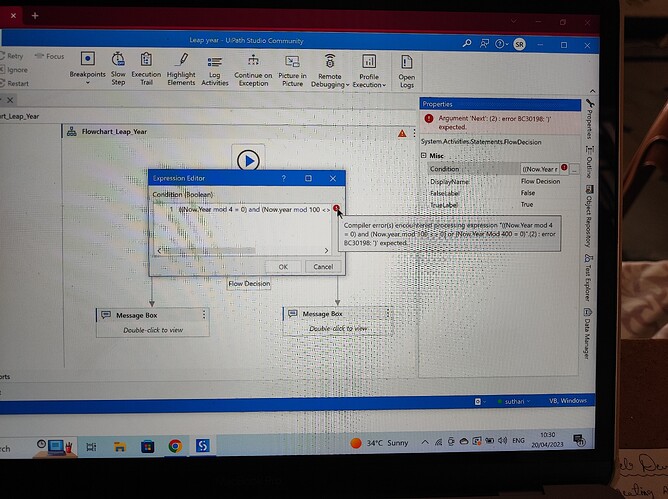Open the Data Manager side tab

coord(587,334)
